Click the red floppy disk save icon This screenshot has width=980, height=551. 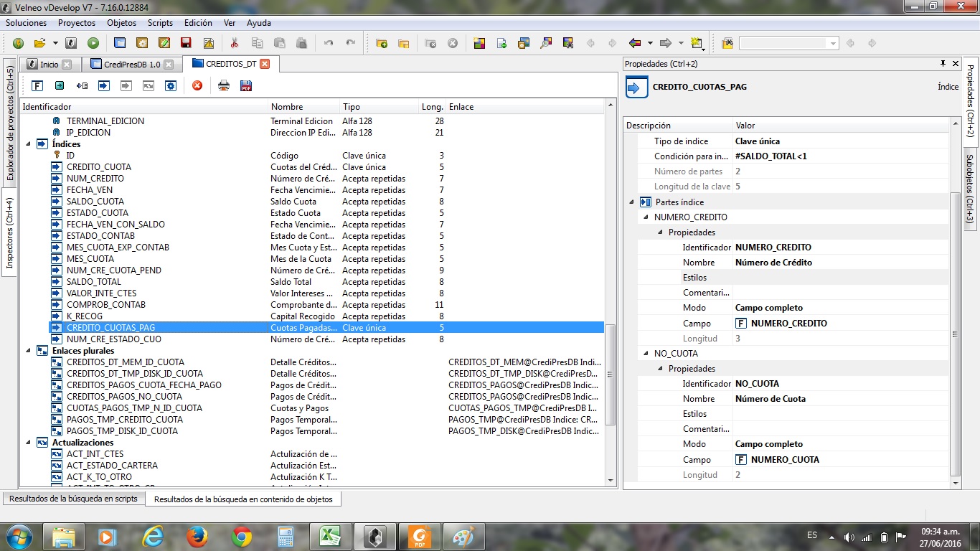pyautogui.click(x=186, y=43)
